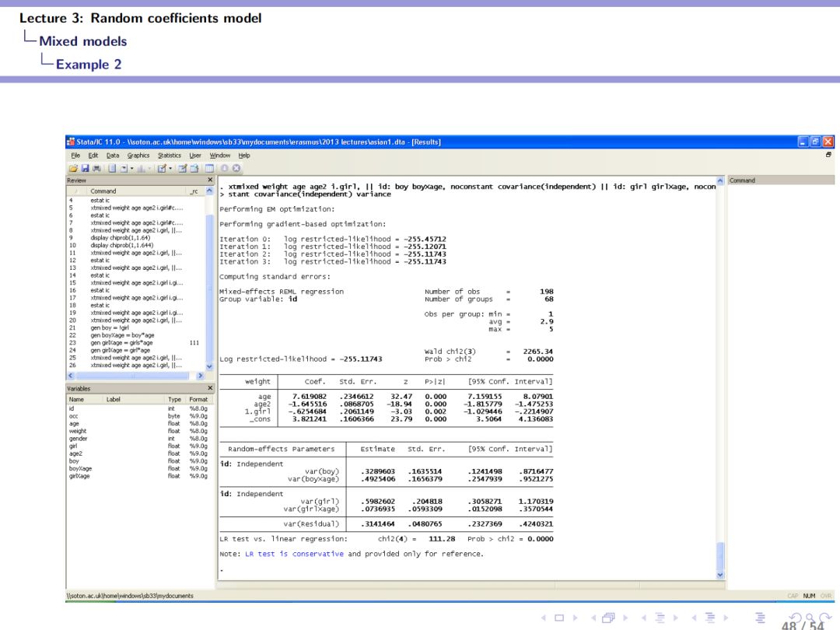Click the 'Mixed models' slide header link

point(83,41)
